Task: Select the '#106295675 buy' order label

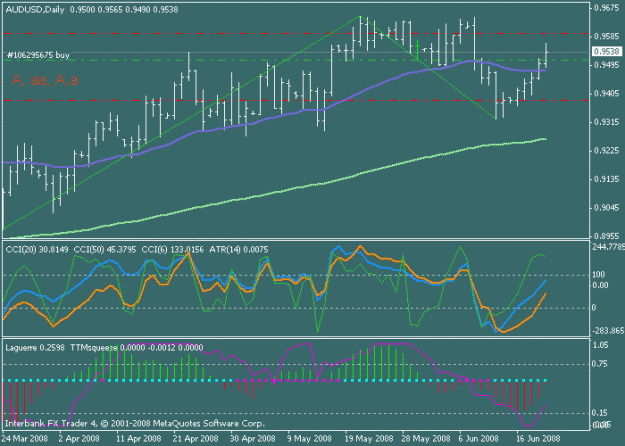Action: 38,55
